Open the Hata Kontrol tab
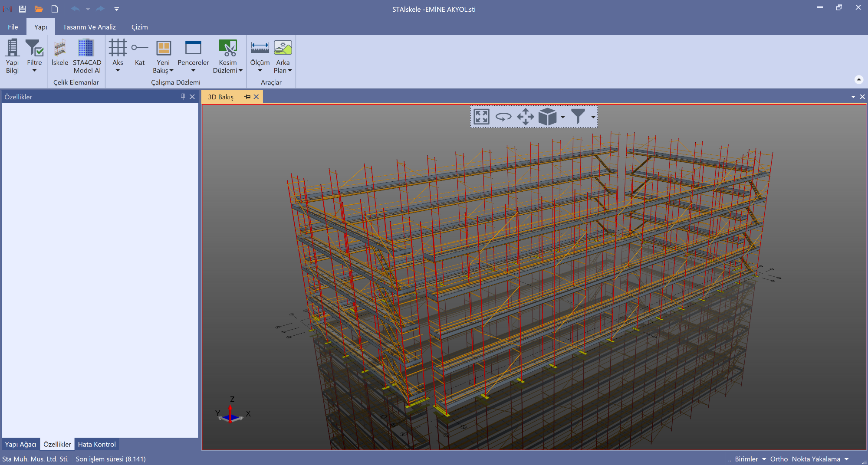Screen dimensions: 868x465 pos(97,444)
